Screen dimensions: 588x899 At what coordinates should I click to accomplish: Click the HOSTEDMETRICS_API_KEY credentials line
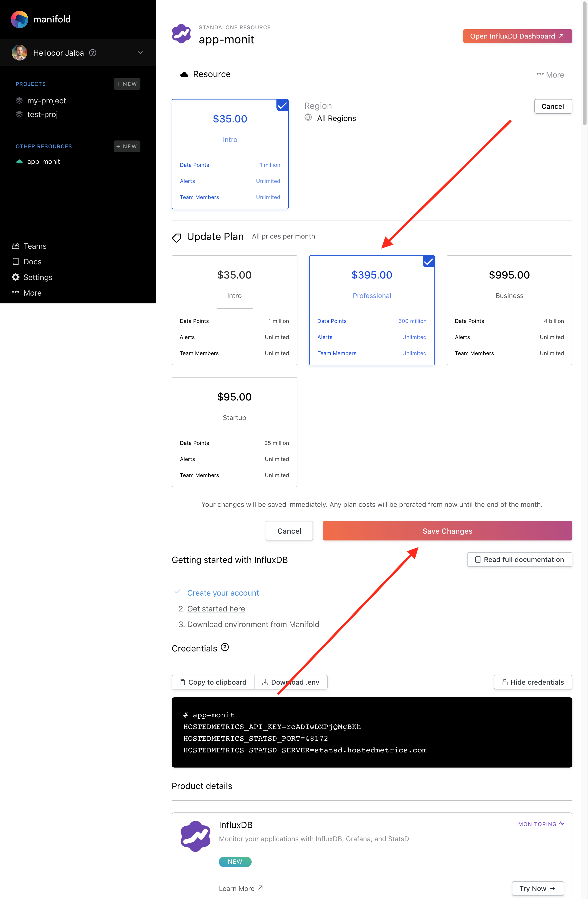[x=272, y=727]
